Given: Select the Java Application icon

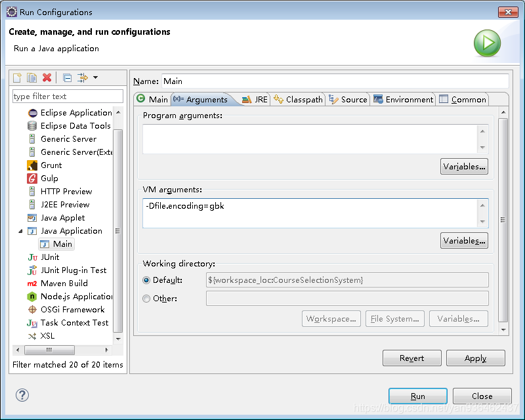Looking at the screenshot, I should pos(32,231).
